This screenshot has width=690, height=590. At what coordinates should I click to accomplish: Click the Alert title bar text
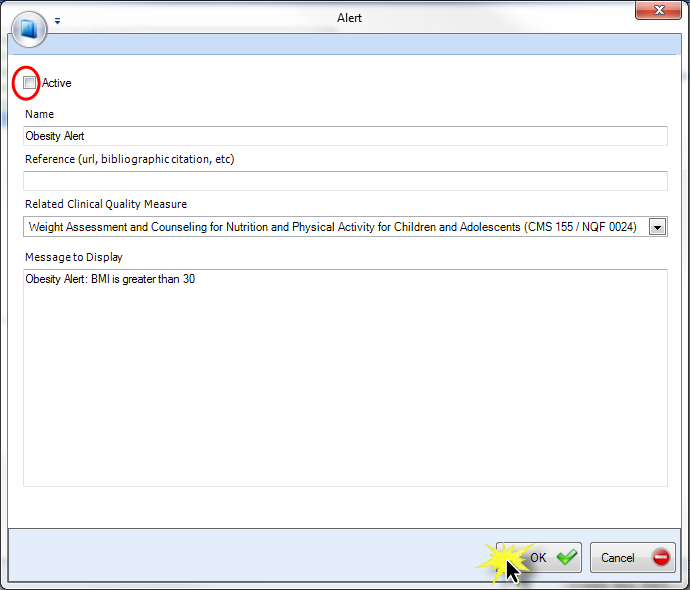pyautogui.click(x=349, y=17)
